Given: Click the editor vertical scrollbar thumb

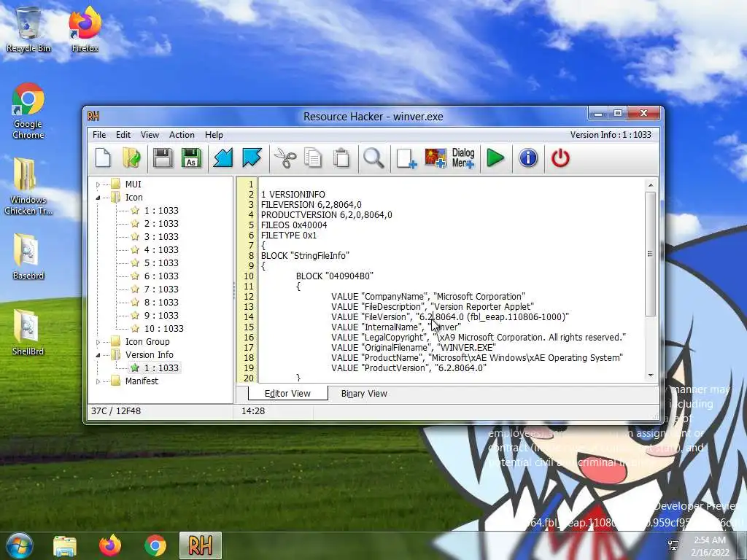Looking at the screenshot, I should pos(651,254).
